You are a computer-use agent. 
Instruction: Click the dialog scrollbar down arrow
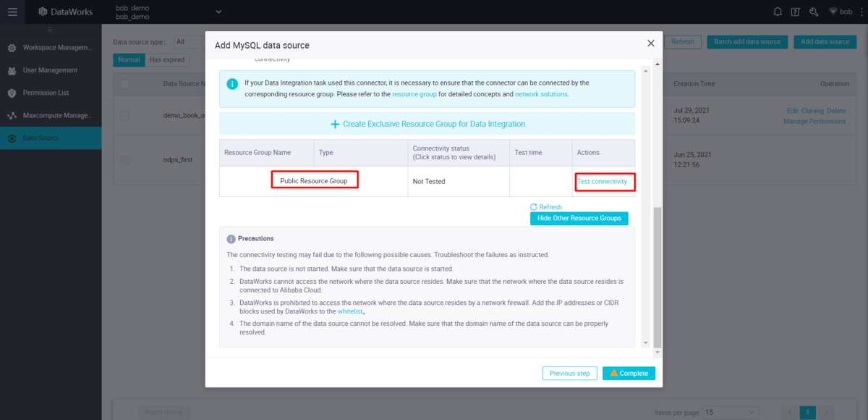[x=658, y=353]
